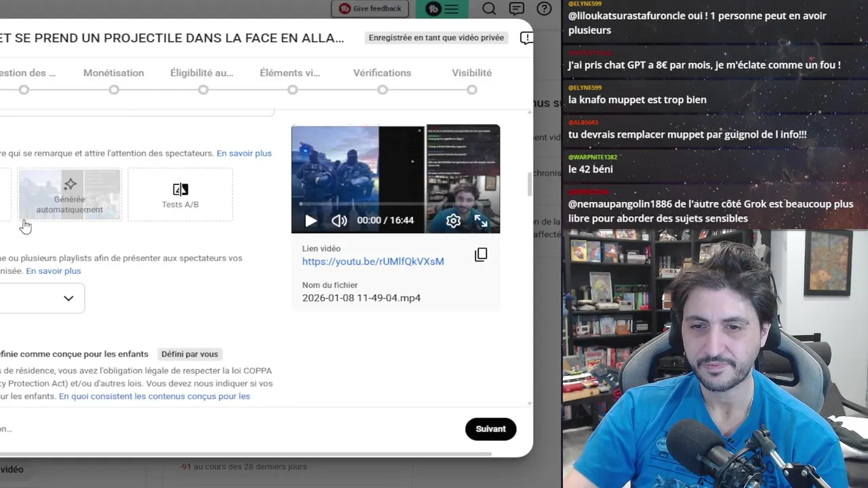Click chat message about guignol de l info
Viewport: 868px width, 488px height.
(688, 135)
